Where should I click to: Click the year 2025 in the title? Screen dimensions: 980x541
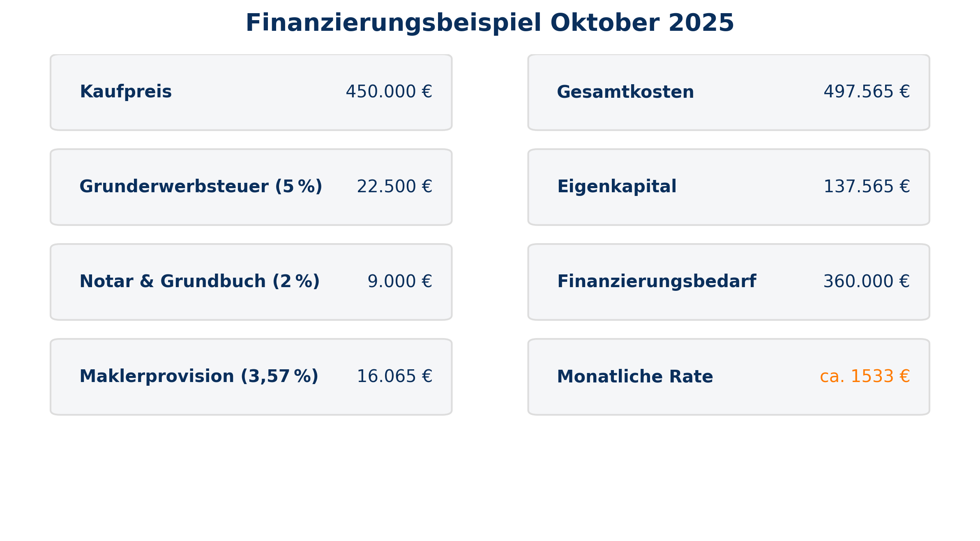pyautogui.click(x=701, y=23)
